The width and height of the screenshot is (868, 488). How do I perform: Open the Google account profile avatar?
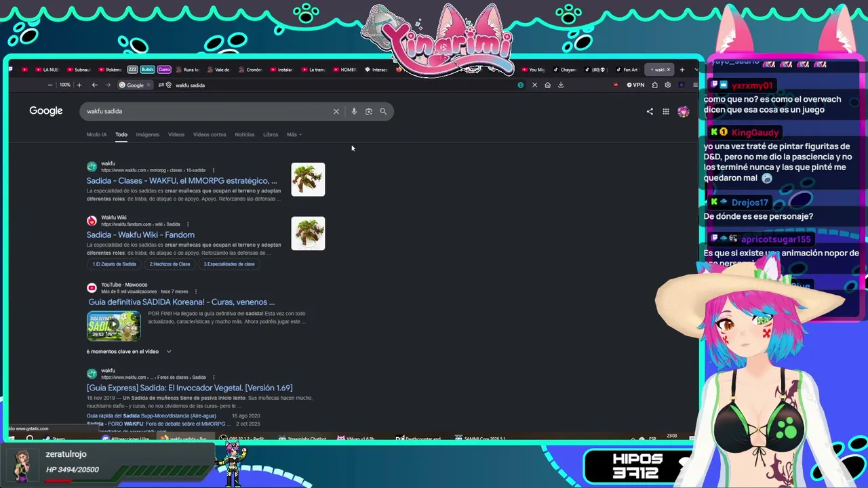pos(683,112)
